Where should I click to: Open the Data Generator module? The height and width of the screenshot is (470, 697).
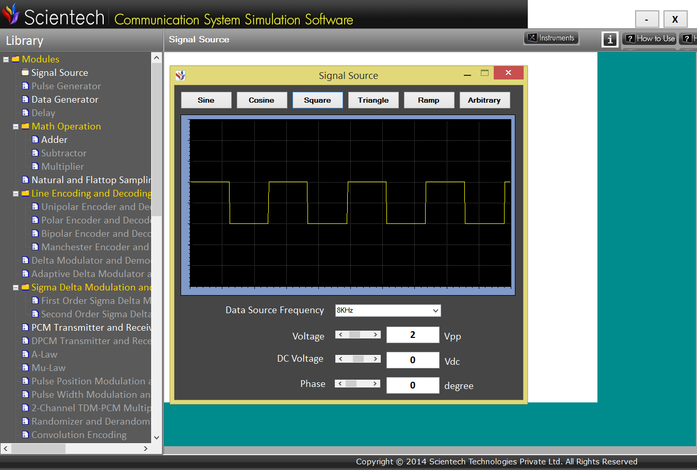click(64, 99)
